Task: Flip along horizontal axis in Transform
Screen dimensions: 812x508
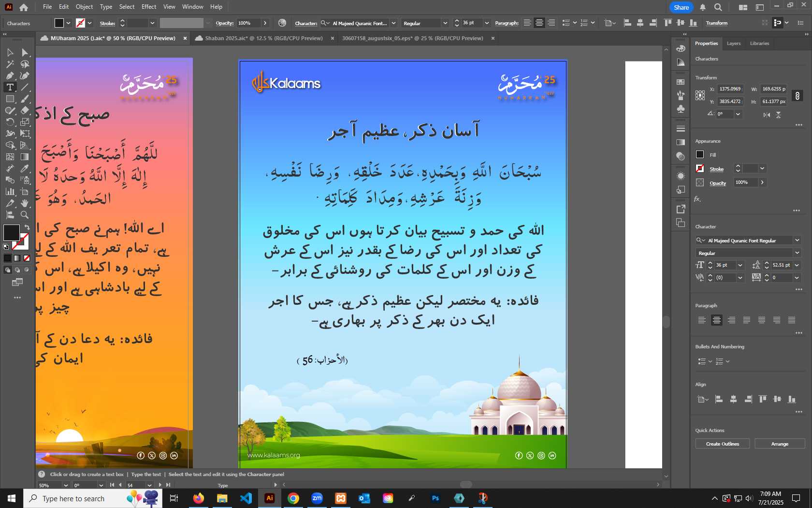Action: click(767, 115)
